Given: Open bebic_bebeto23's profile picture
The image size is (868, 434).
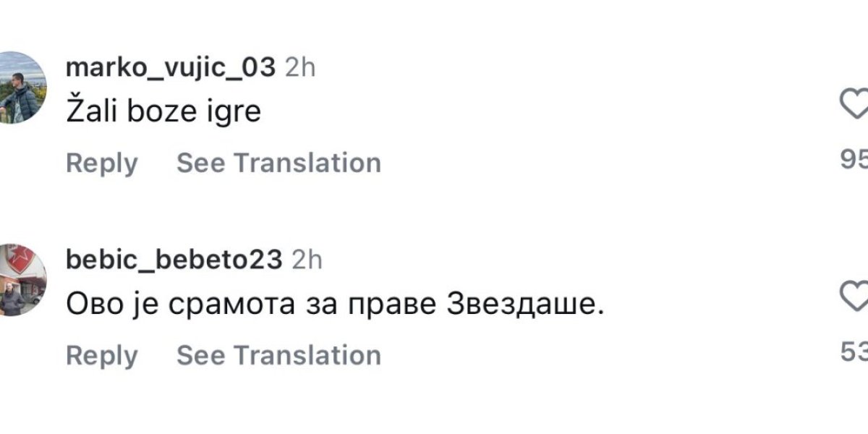Looking at the screenshot, I should tap(21, 280).
